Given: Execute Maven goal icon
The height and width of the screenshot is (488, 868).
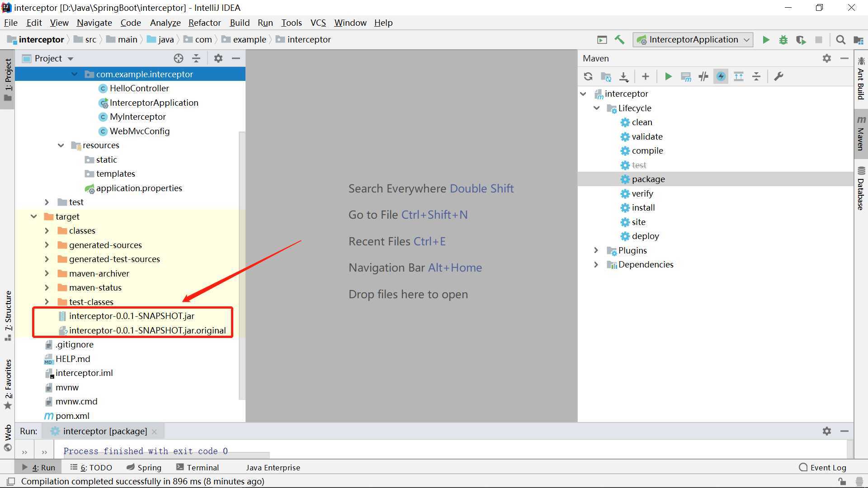Looking at the screenshot, I should coord(685,76).
